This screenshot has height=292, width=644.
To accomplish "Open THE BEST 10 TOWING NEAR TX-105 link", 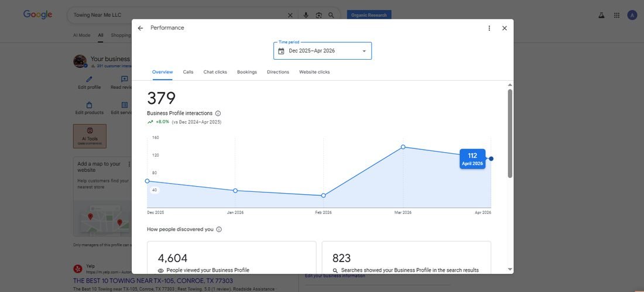I will (153, 281).
